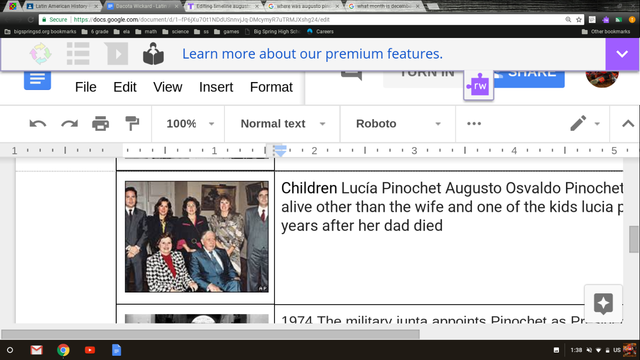Switch to 'what month is december' tab
This screenshot has width=640, height=360.
click(384, 6)
